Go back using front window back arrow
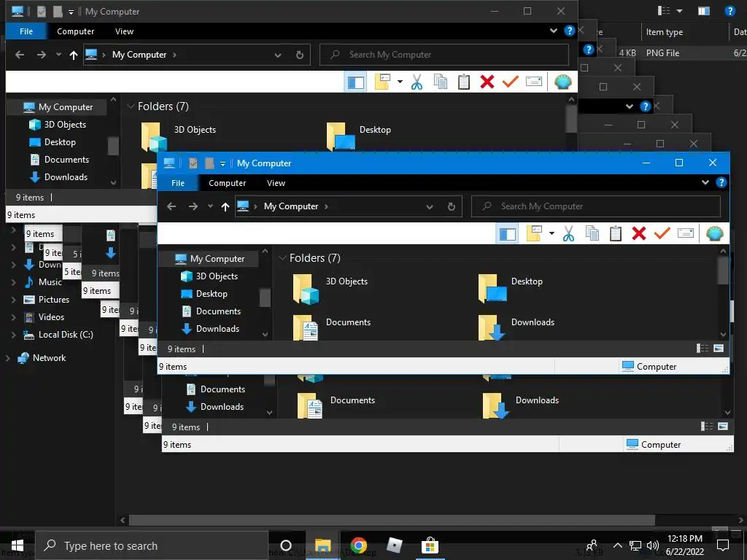Image resolution: width=747 pixels, height=560 pixels. pyautogui.click(x=171, y=206)
